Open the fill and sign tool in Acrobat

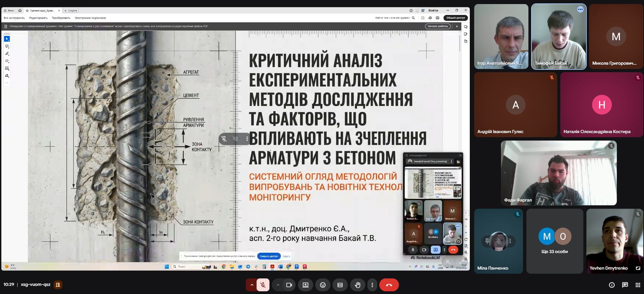click(x=7, y=76)
